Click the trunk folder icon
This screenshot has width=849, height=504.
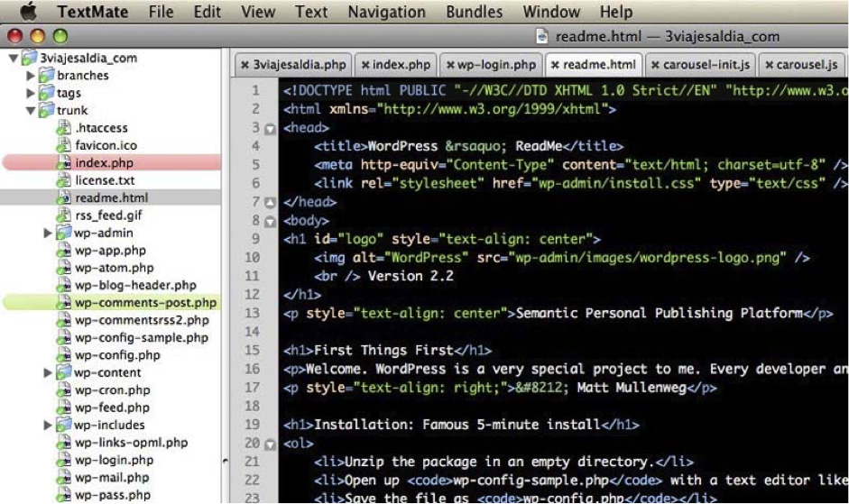47,110
